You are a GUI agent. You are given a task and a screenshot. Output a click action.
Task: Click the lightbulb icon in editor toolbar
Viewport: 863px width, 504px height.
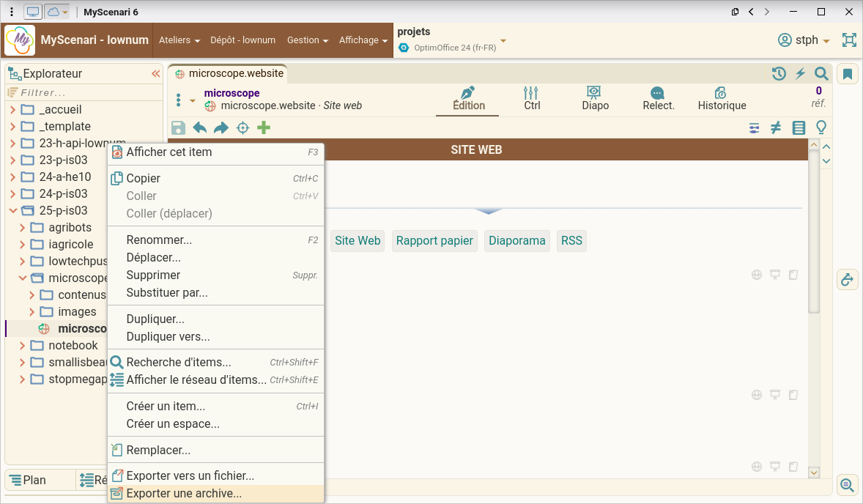point(821,128)
